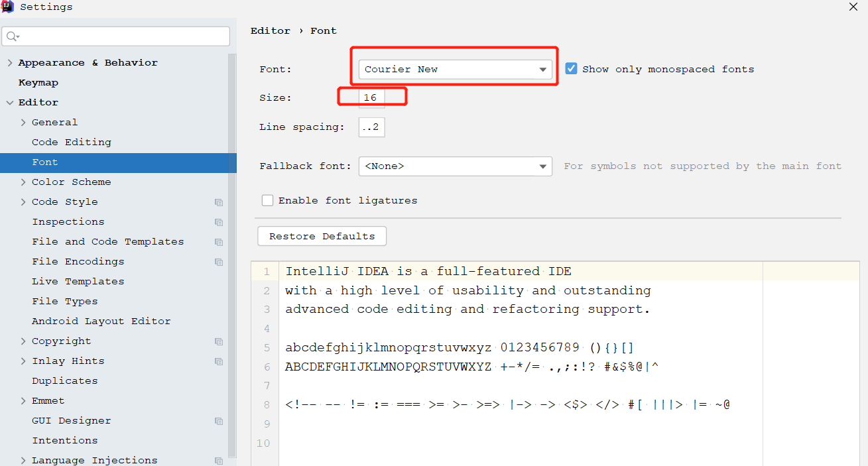Expand Appearance & Behavior section
Screen dimensions: 868x466
tap(9, 63)
